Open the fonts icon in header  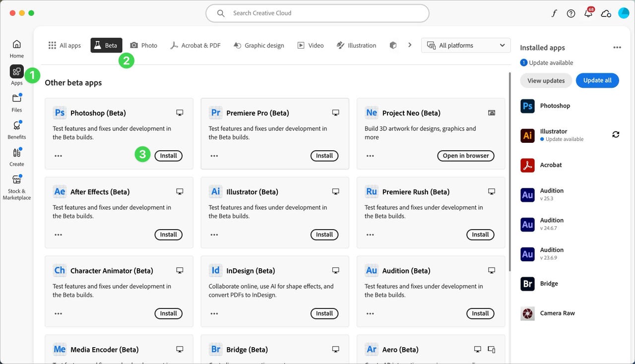[x=554, y=13]
